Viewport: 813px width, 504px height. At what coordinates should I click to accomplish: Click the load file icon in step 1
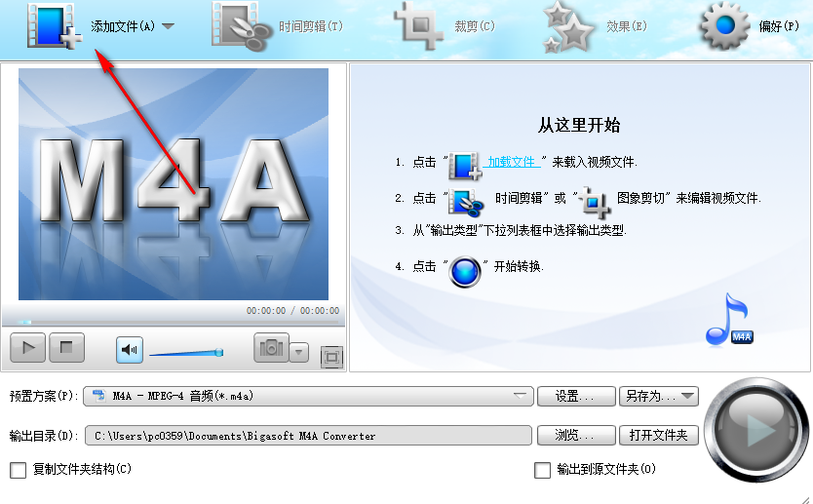464,166
